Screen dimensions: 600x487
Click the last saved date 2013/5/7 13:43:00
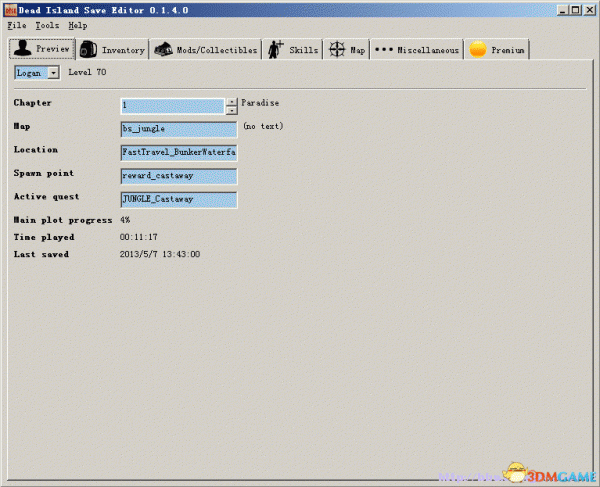click(160, 254)
